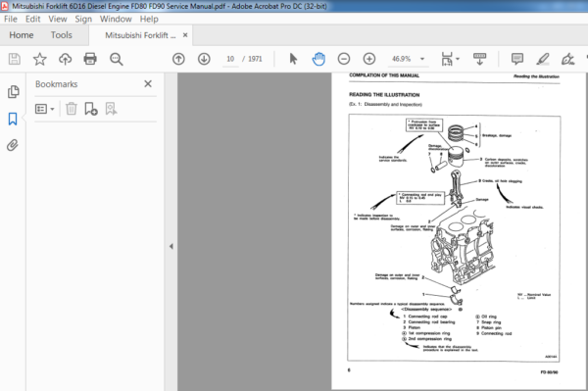Open the View menu
The width and height of the screenshot is (588, 391).
58,19
